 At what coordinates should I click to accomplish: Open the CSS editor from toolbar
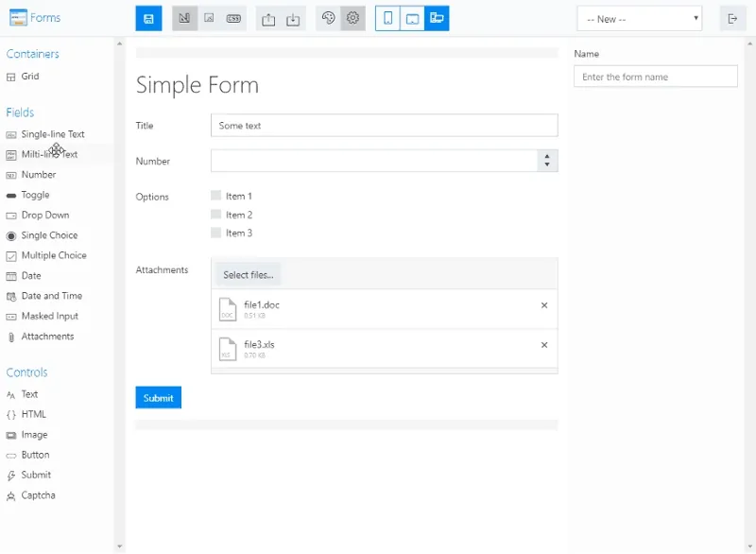point(233,18)
